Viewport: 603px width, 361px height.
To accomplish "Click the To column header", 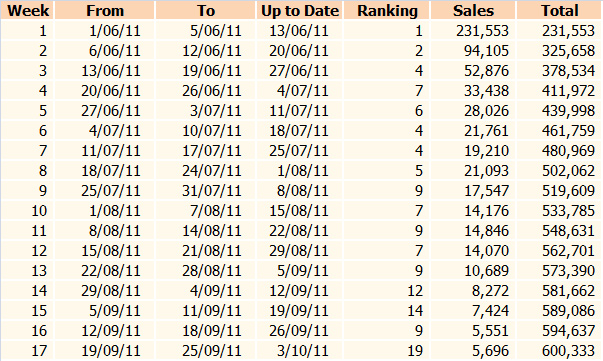I will (206, 10).
